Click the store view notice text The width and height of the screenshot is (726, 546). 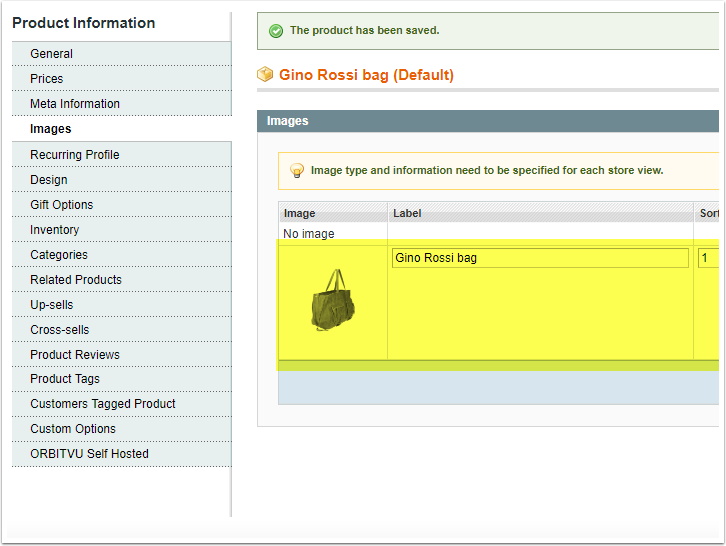point(487,170)
